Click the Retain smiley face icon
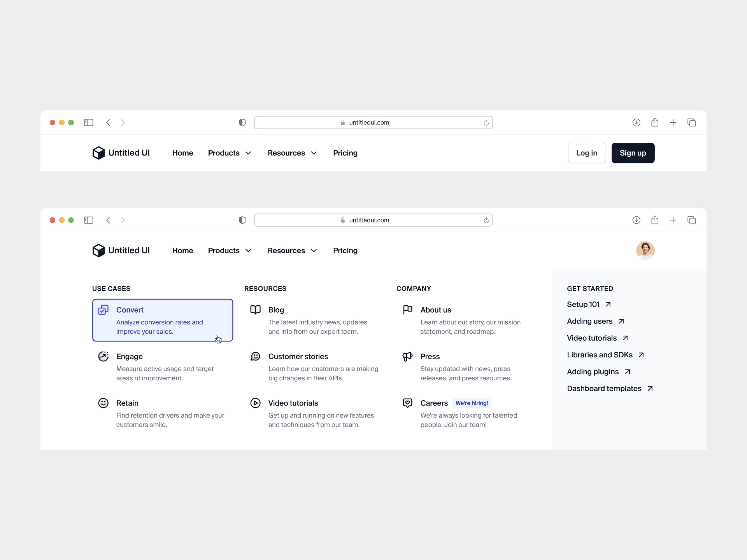This screenshot has height=560, width=747. (x=103, y=403)
